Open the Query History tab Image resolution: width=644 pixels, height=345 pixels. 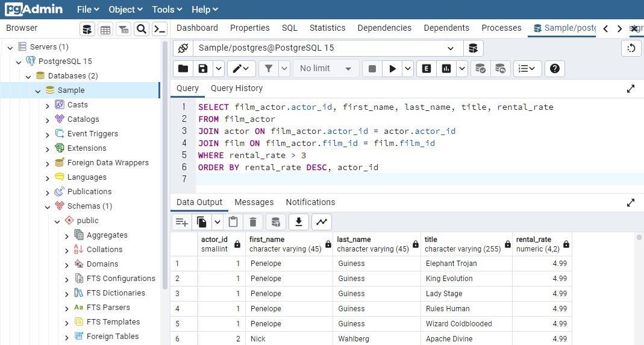click(x=237, y=89)
